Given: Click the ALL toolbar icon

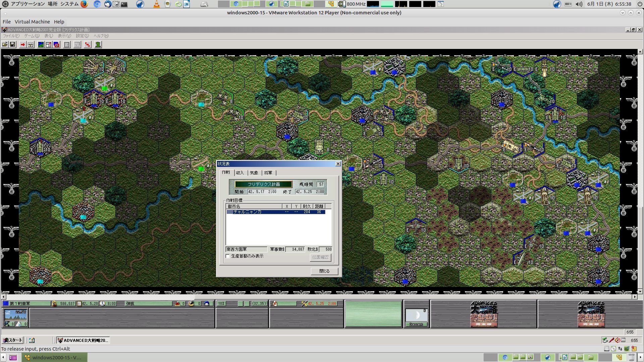Looking at the screenshot, I should point(77,45).
